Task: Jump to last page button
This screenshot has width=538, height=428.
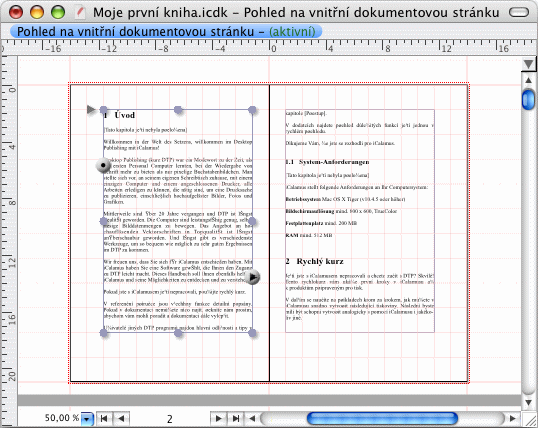Action: [235, 418]
